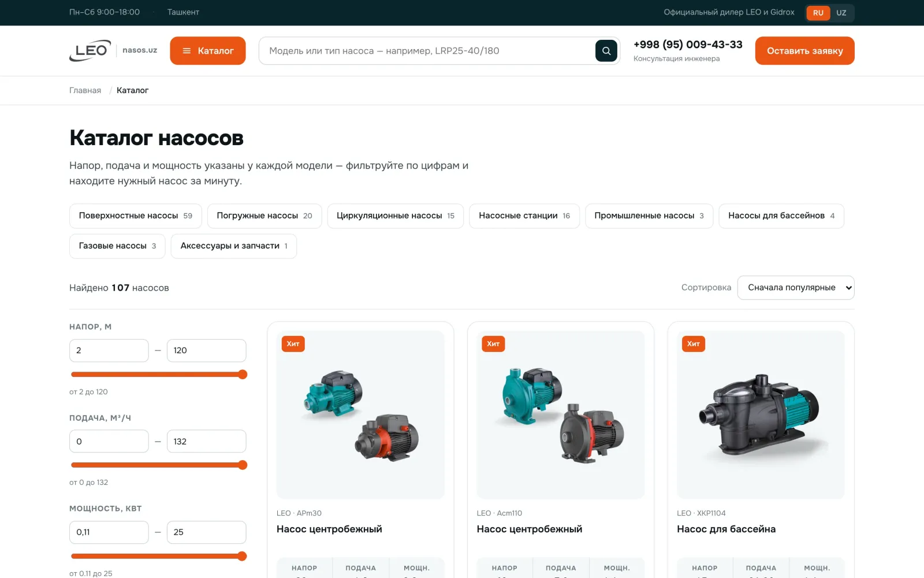Screen dimensions: 924x578
Task: Click the Оставить заявку button
Action: pyautogui.click(x=805, y=51)
